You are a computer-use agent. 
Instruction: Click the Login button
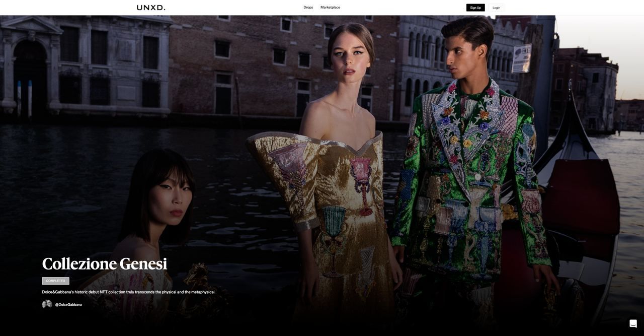pyautogui.click(x=496, y=8)
